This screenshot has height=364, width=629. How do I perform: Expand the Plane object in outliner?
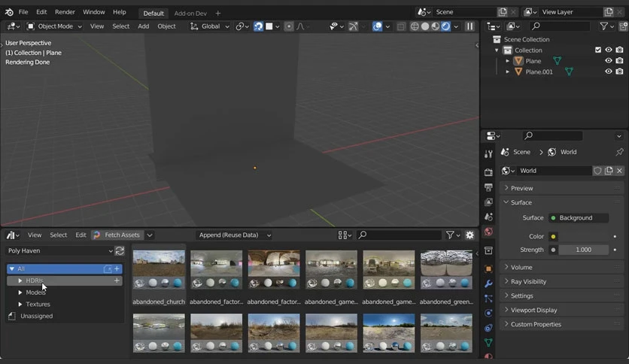(507, 61)
